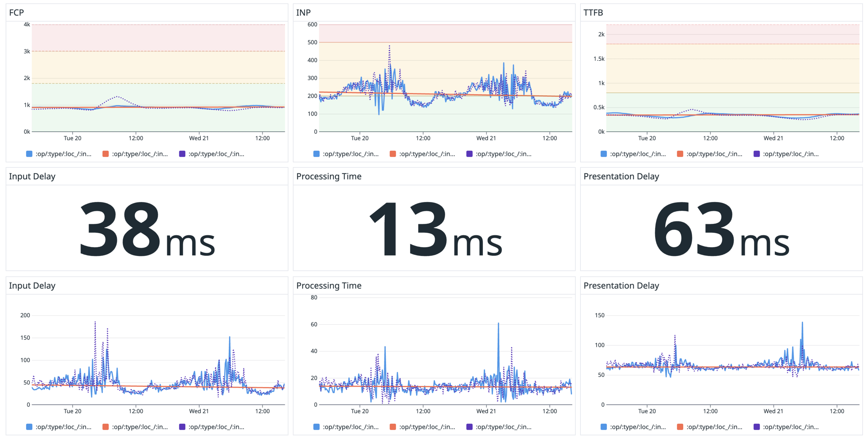Click purple legend swatch under Input Delay graph
Viewport: 868px width, 441px height.
click(182, 427)
